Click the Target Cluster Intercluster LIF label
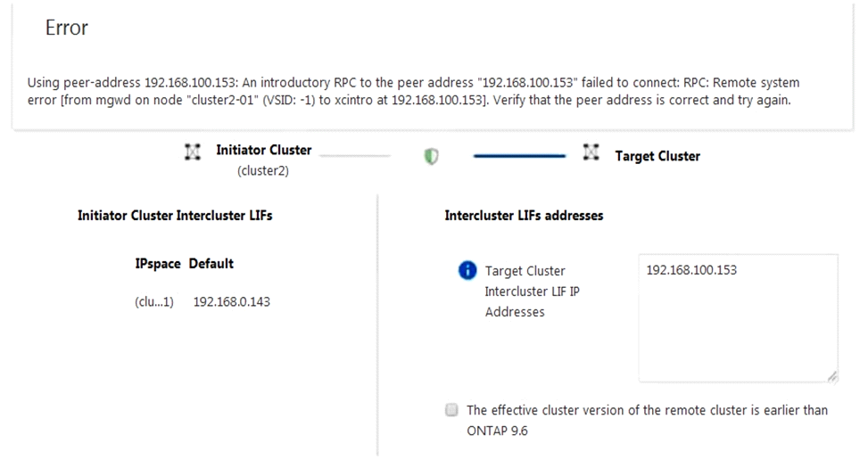 [x=526, y=291]
